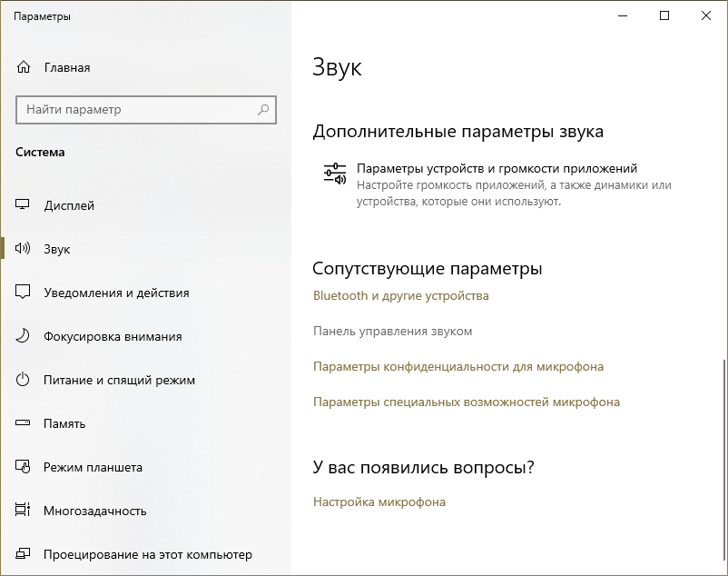Image resolution: width=728 pixels, height=576 pixels.
Task: Click the Фокусировка внимания moon icon
Action: click(24, 336)
